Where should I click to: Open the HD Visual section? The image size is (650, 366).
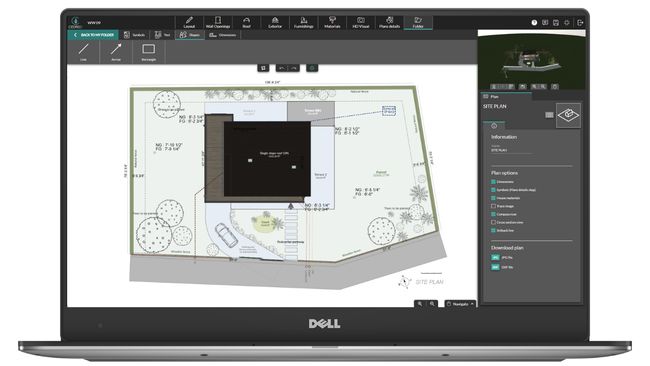point(361,22)
